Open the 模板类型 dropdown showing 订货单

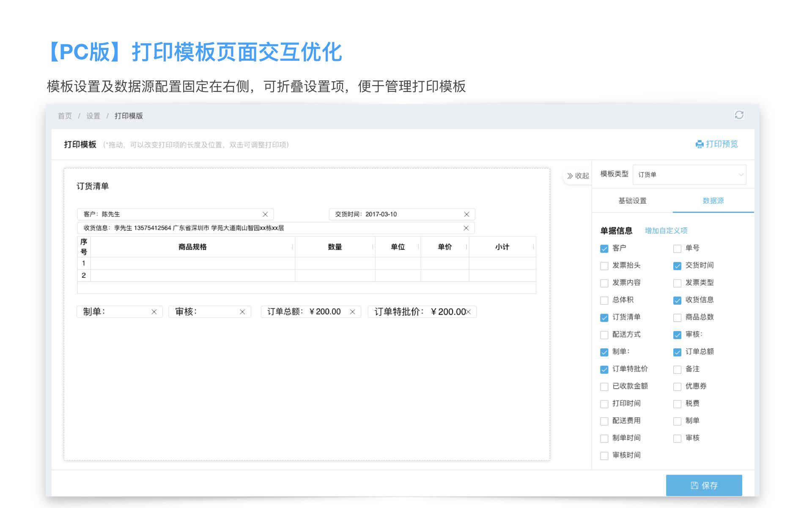(689, 174)
